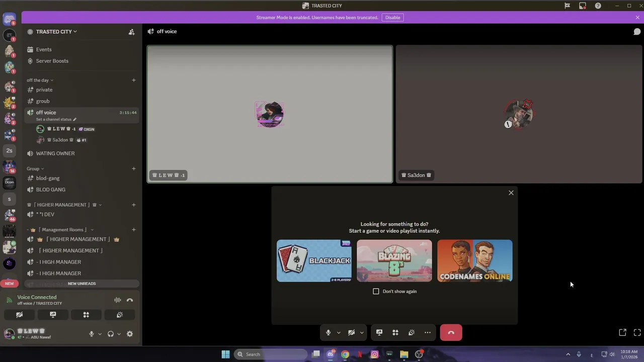Open camera options arrow in call bar
644x362 pixels.
361,332
